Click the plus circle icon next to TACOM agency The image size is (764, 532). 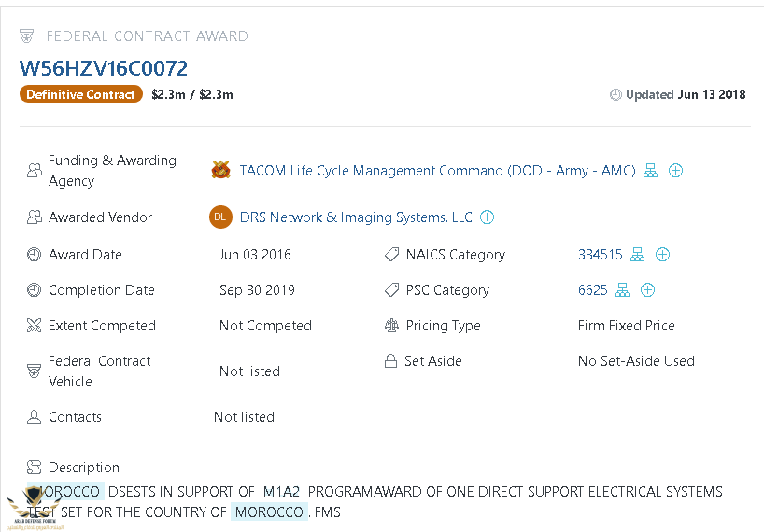(x=675, y=171)
